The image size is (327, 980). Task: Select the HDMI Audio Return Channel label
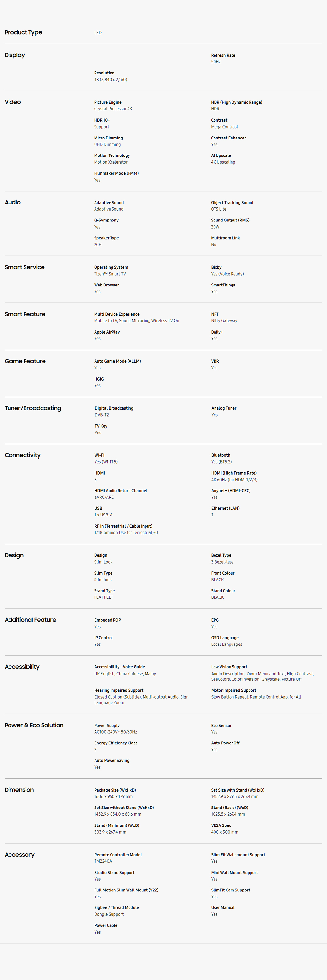click(x=121, y=491)
